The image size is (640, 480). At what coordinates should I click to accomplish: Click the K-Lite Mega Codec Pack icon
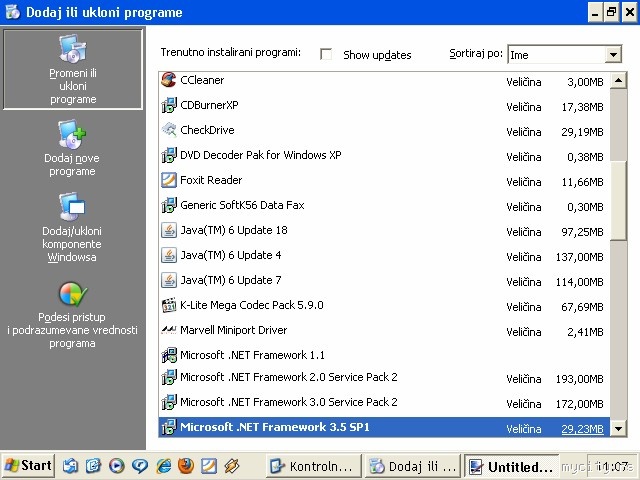tap(169, 305)
